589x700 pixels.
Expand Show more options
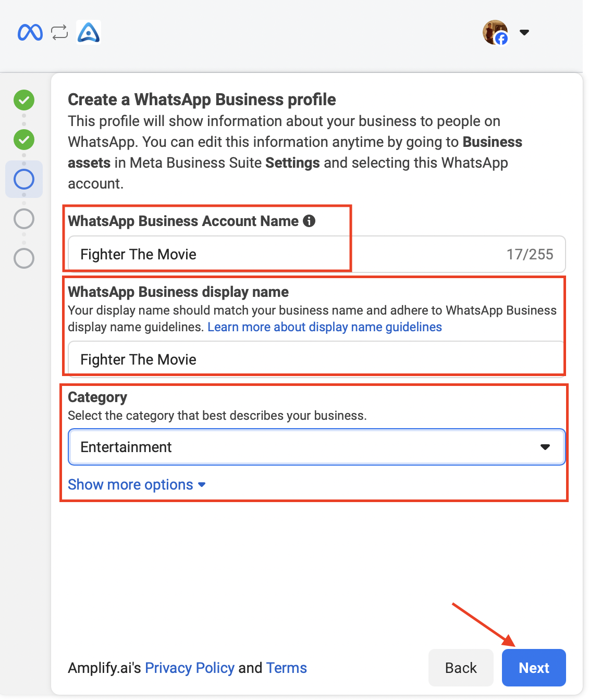tap(137, 485)
